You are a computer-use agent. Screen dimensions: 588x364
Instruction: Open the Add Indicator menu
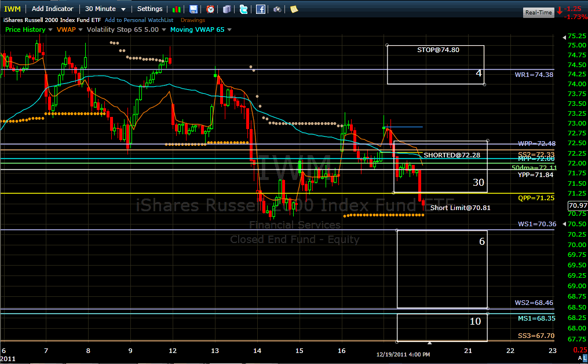(53, 9)
